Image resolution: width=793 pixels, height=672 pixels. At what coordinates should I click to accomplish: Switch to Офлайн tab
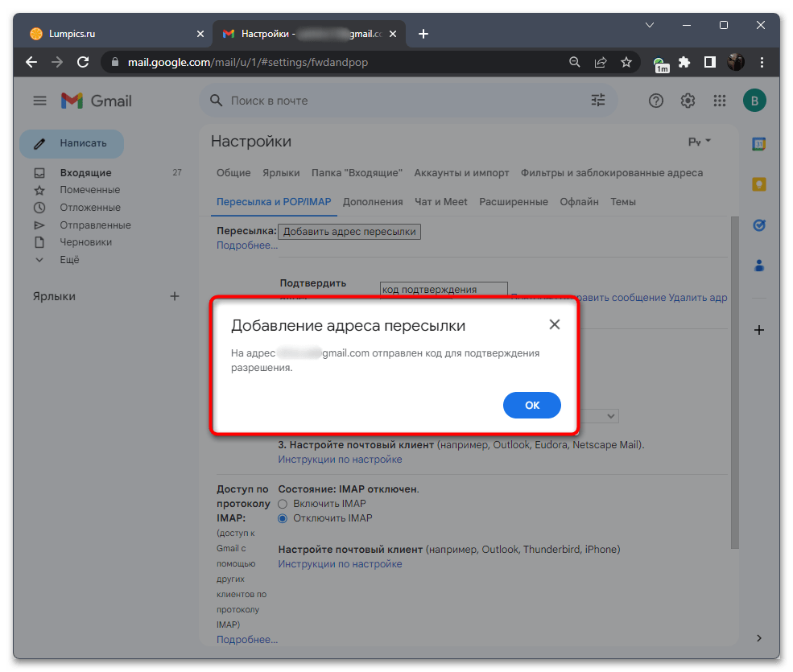pos(579,202)
